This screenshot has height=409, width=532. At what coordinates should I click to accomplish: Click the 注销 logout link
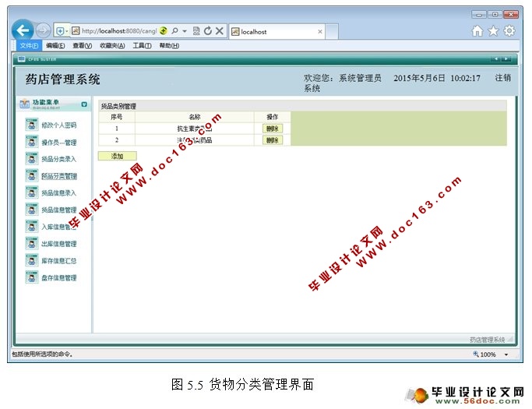tap(502, 78)
